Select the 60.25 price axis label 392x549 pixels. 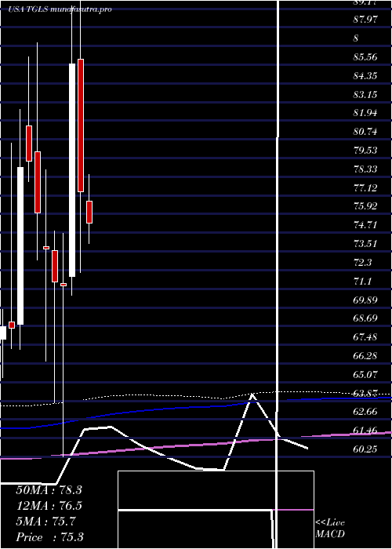(365, 449)
